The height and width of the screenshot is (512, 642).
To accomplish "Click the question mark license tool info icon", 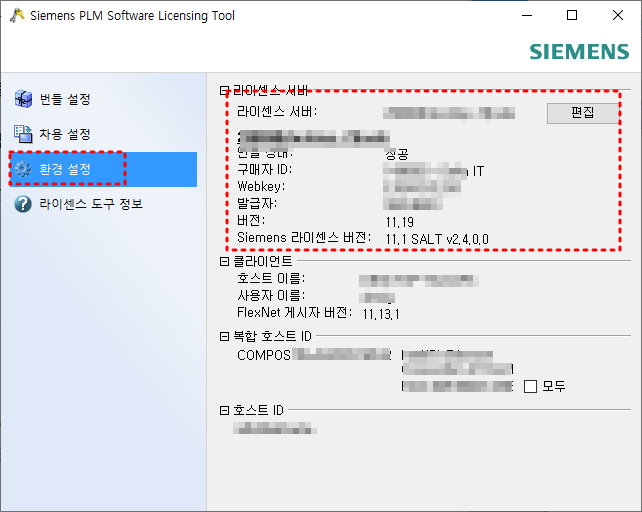I will 23,204.
